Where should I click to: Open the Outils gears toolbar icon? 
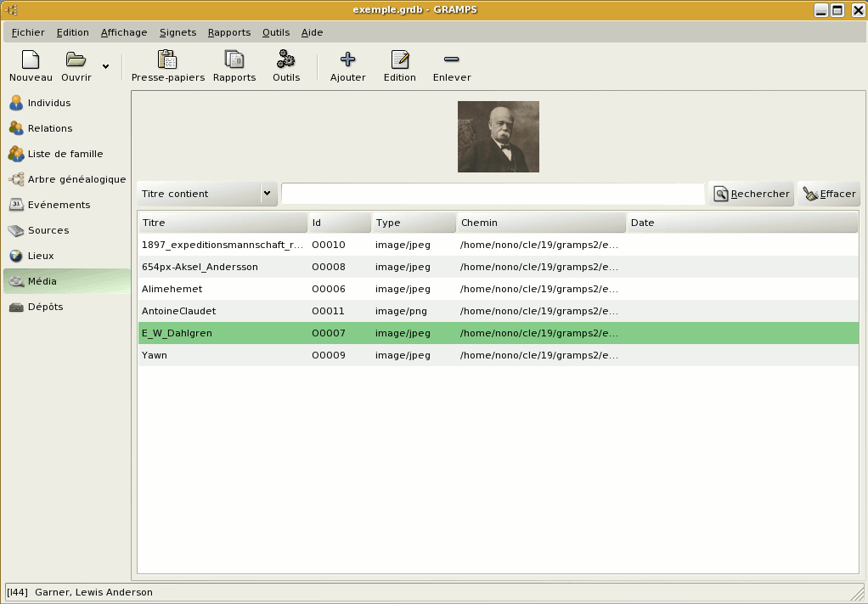click(285, 59)
